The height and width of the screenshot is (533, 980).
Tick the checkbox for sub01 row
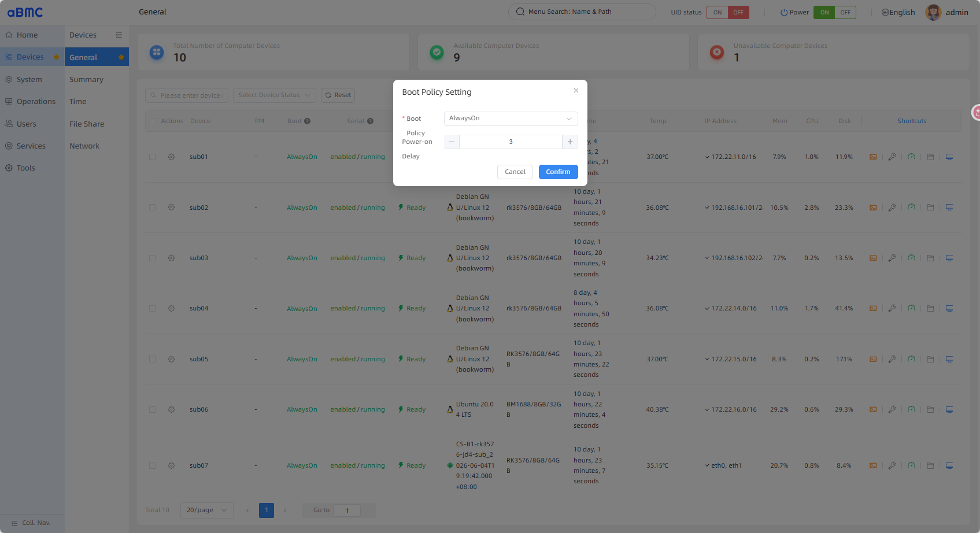point(153,157)
